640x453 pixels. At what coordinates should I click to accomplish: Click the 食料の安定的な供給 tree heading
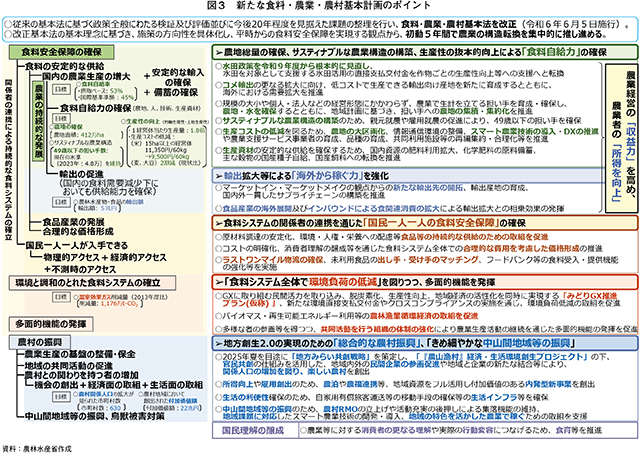(x=64, y=66)
